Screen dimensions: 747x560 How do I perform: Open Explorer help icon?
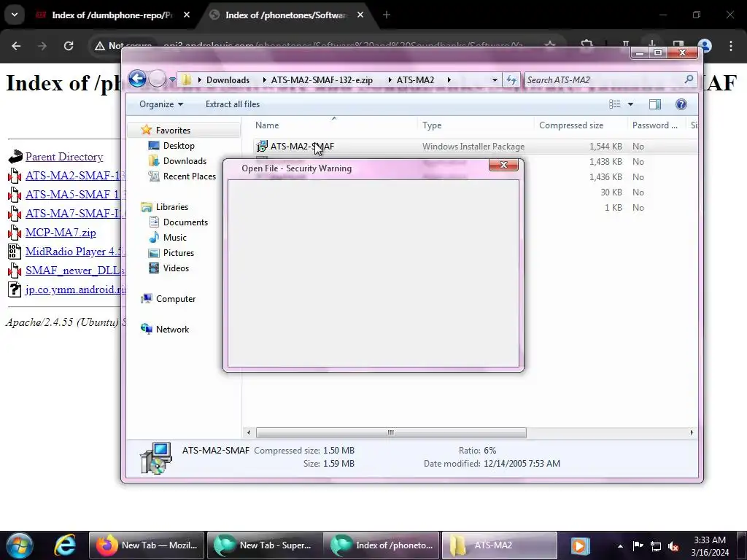(681, 104)
